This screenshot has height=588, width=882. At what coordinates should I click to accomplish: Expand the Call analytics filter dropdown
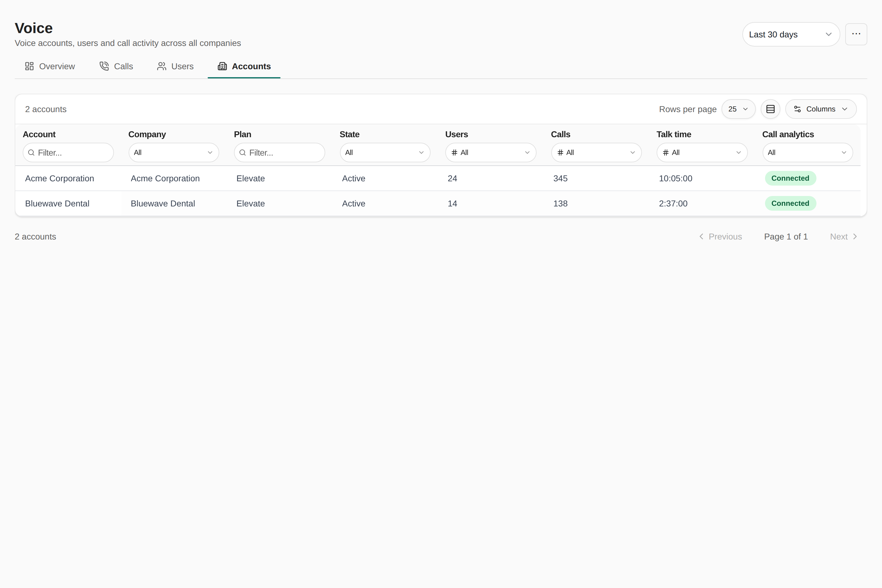tap(808, 153)
